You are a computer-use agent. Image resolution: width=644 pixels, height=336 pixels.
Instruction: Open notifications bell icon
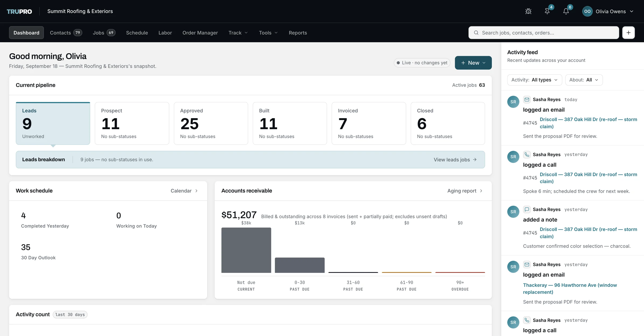click(x=566, y=11)
